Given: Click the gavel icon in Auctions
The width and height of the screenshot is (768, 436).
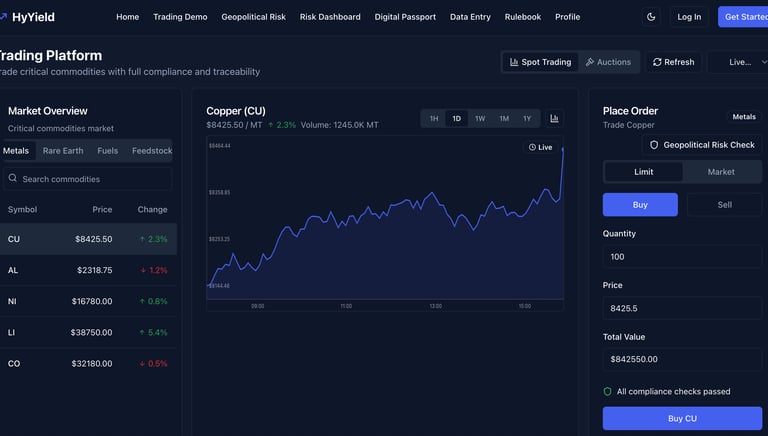Looking at the screenshot, I should (x=590, y=62).
